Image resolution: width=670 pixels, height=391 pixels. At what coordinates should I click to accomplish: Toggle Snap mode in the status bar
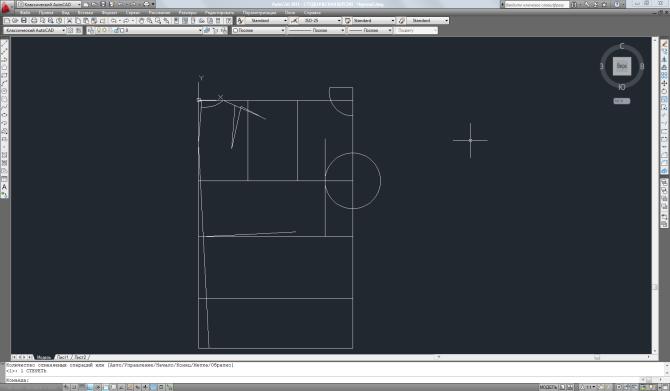click(x=73, y=387)
